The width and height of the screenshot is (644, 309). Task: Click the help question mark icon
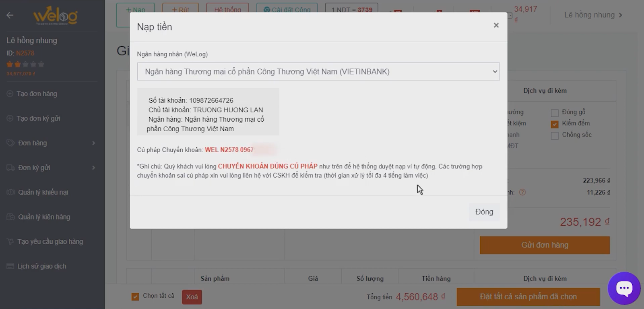tap(522, 192)
